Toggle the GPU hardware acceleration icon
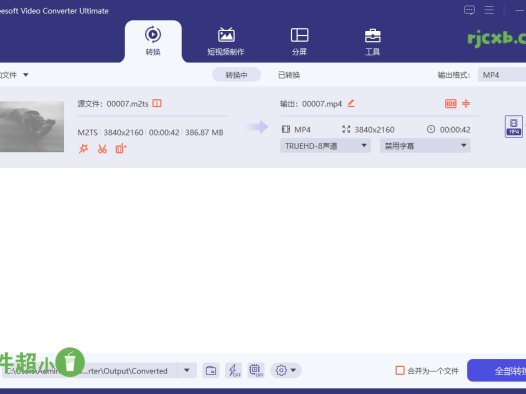Viewport: 526px width, 394px height. (x=256, y=371)
